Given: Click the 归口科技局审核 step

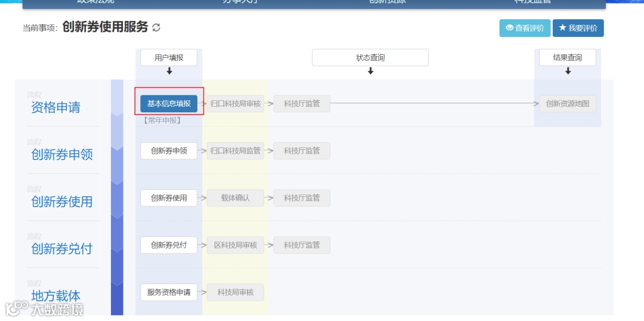Looking at the screenshot, I should (x=236, y=104).
